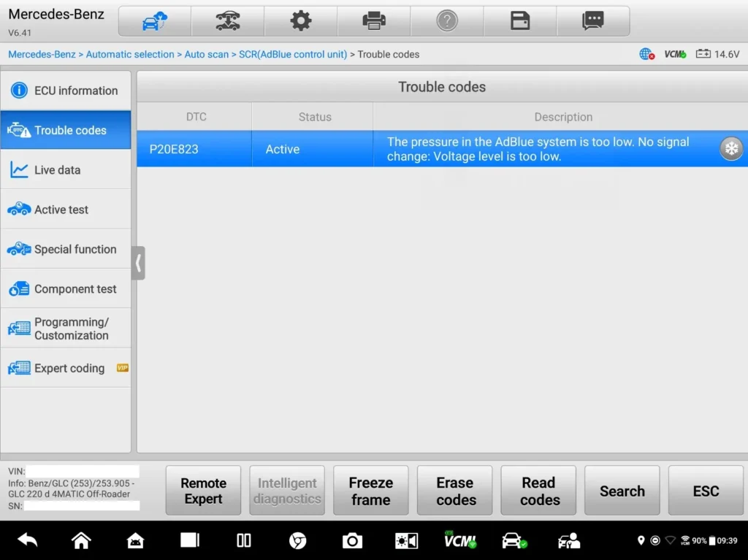Click Intelligent diagnostics button
Screen dimensions: 748x560
click(287, 491)
